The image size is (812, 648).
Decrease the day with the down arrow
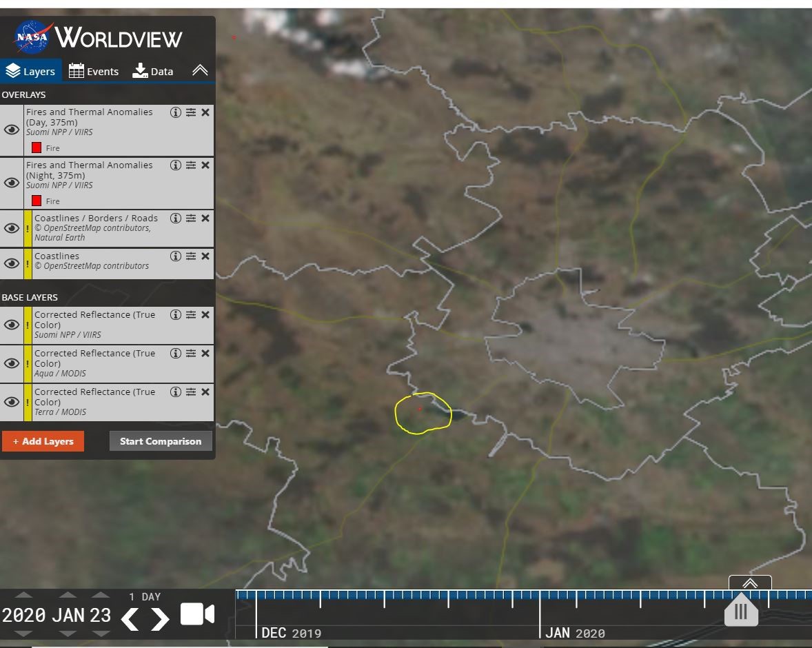101,634
